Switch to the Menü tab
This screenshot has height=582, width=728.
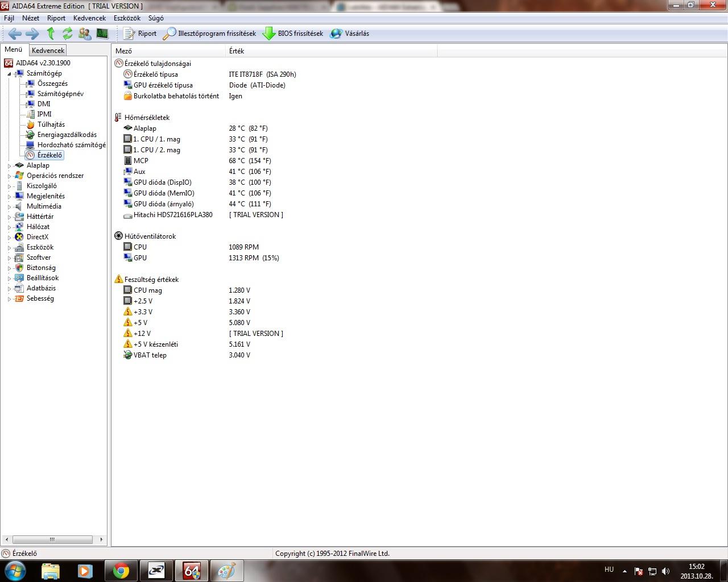pyautogui.click(x=14, y=49)
